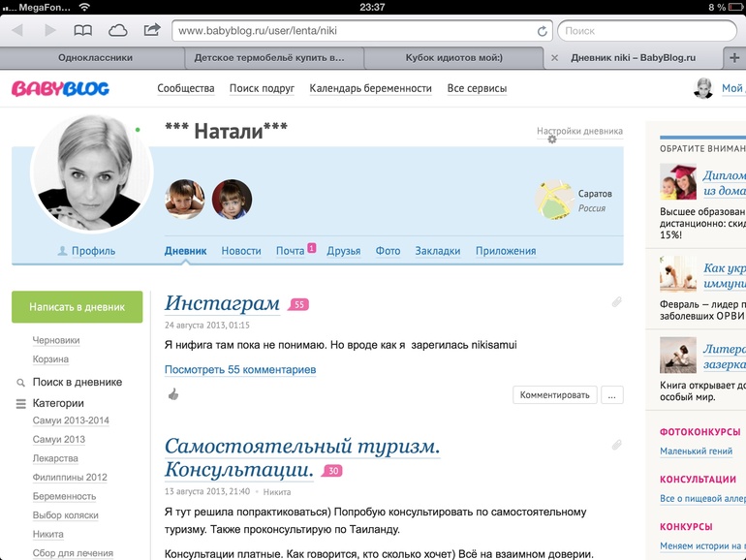Click Поиск в дневнике

click(78, 382)
